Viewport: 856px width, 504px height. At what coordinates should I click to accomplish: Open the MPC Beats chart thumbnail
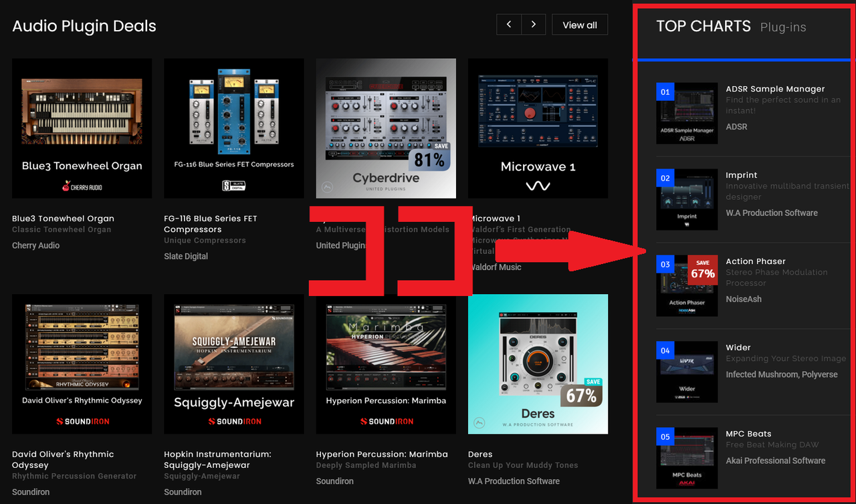pos(687,459)
